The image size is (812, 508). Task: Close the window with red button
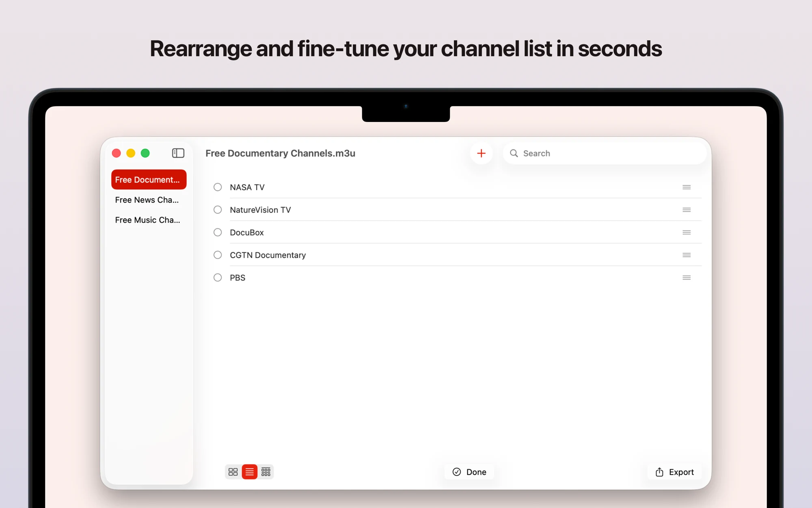point(117,153)
